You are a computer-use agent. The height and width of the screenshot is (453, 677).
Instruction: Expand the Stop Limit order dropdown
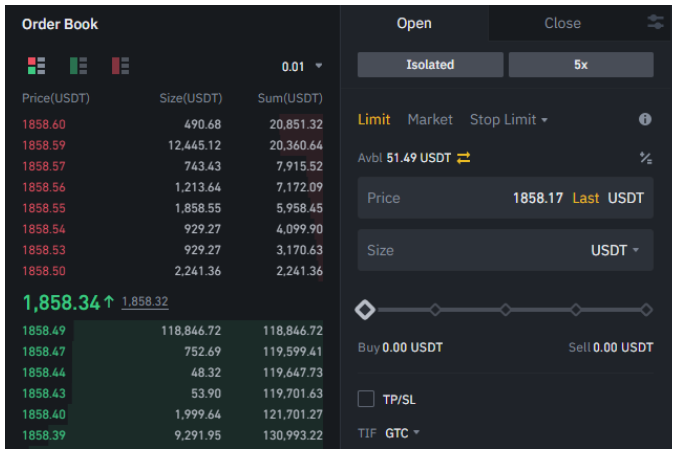click(509, 120)
